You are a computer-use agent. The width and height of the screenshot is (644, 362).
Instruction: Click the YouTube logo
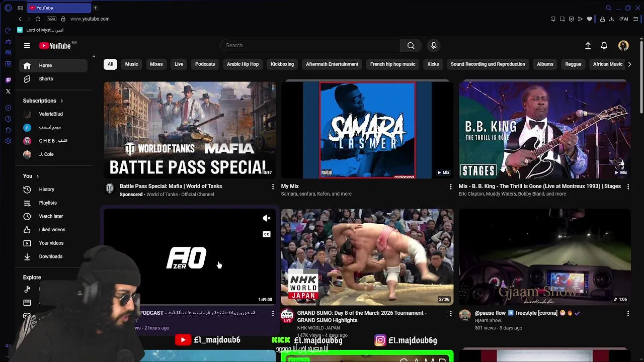click(x=55, y=46)
